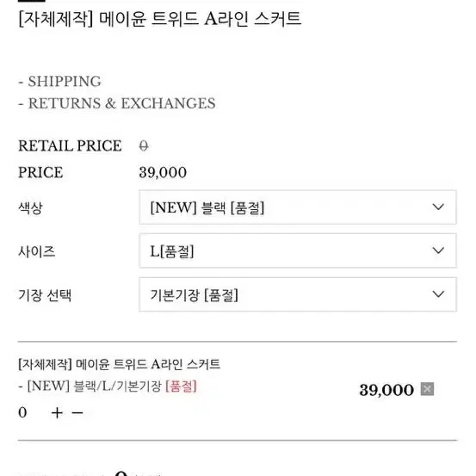Click the red 품절 sold-out label
476x476 pixels.
[182, 386]
